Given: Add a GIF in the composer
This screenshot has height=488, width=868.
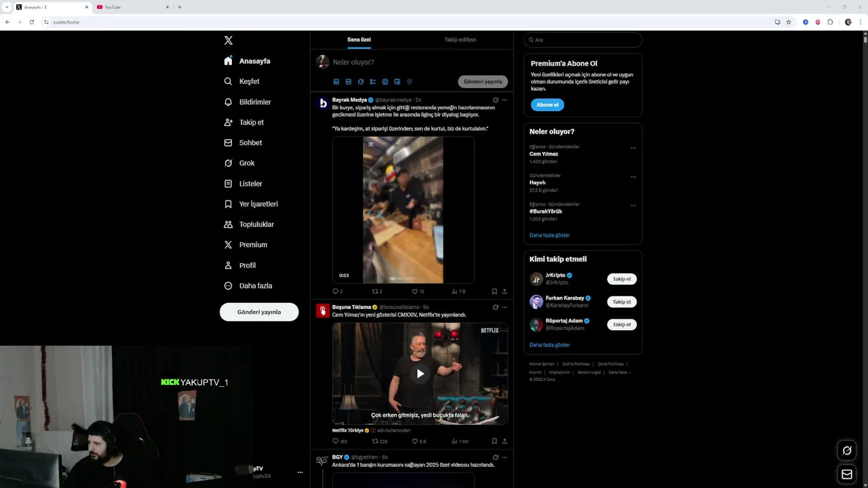Looking at the screenshot, I should pyautogui.click(x=349, y=81).
